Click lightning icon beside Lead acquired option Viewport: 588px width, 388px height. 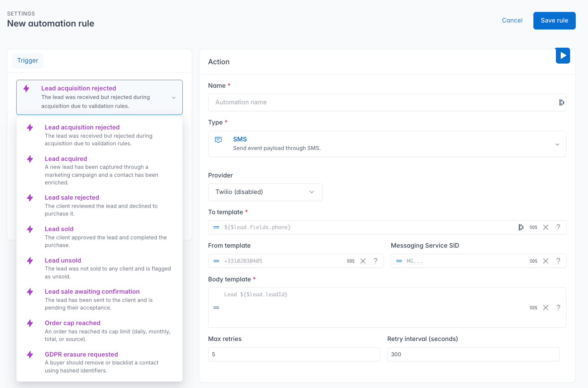30,159
